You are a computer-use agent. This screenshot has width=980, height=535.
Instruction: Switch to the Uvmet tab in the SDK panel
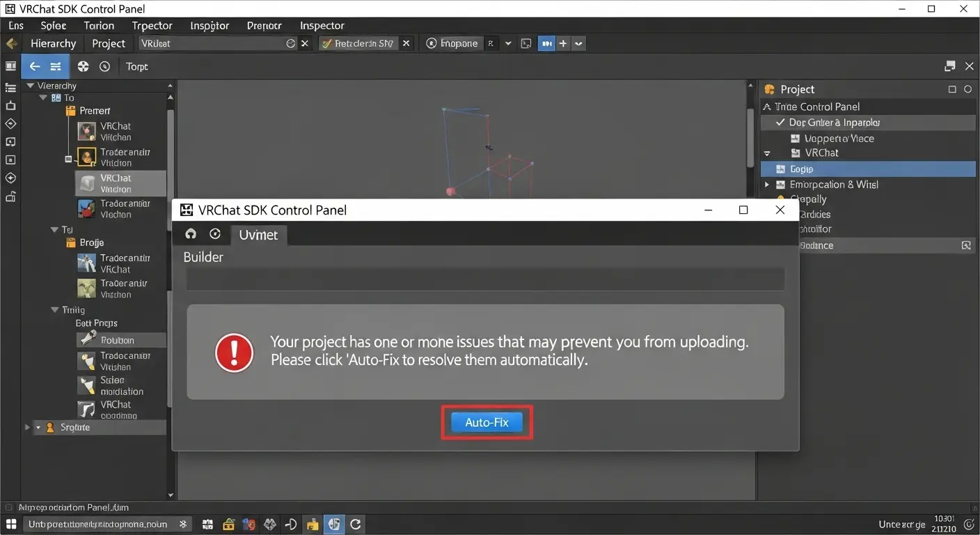point(258,235)
